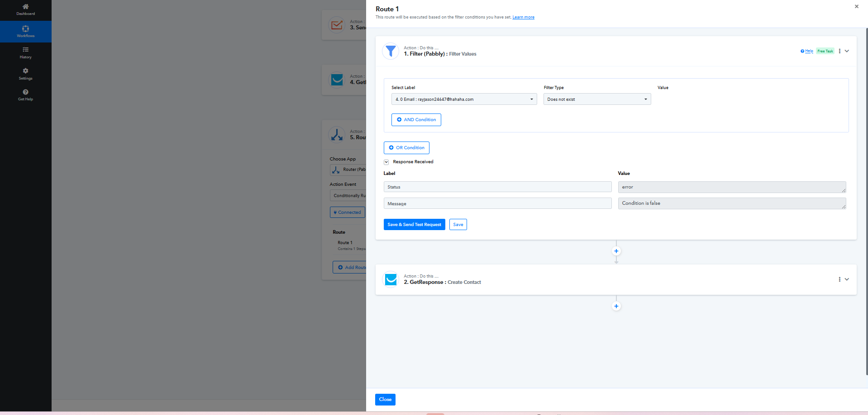Click Save & Send Test Request
The image size is (868, 415).
point(414,225)
